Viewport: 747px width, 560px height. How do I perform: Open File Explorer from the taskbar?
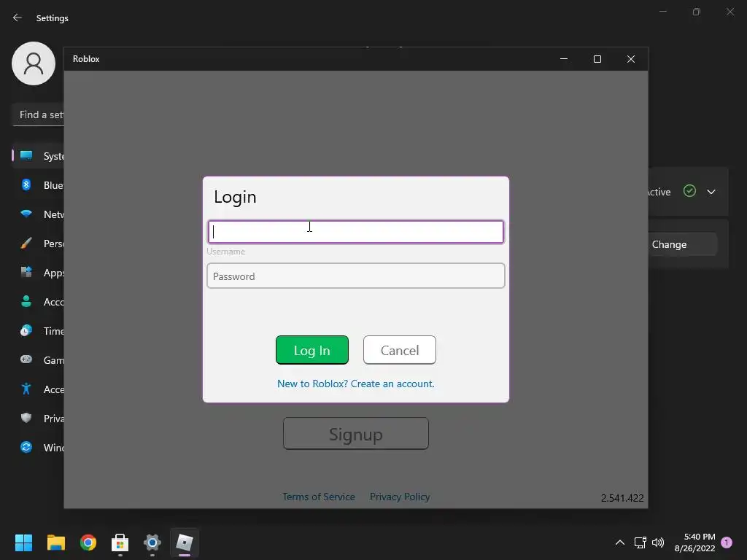tap(55, 542)
